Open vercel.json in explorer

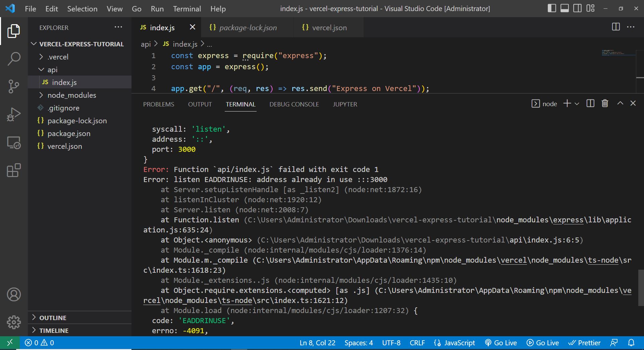point(80,146)
